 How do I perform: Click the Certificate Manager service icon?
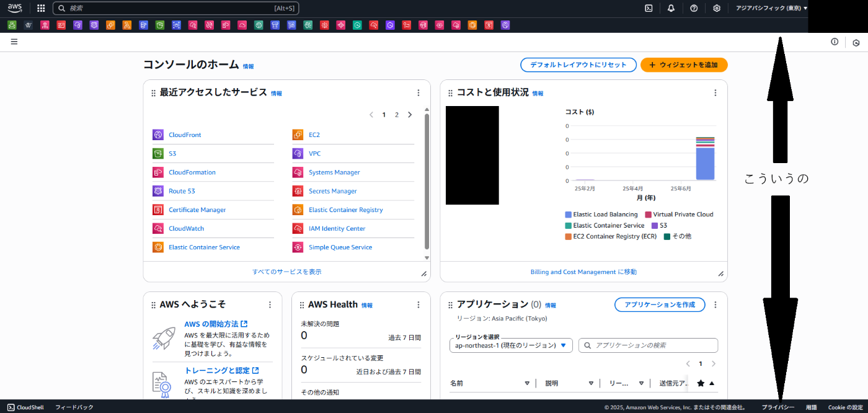coord(158,210)
